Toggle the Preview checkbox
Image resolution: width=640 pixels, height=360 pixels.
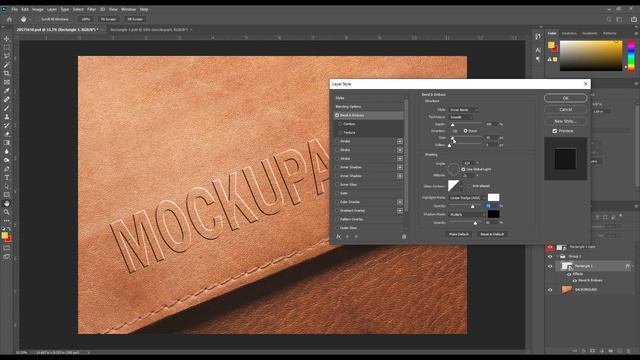point(555,131)
